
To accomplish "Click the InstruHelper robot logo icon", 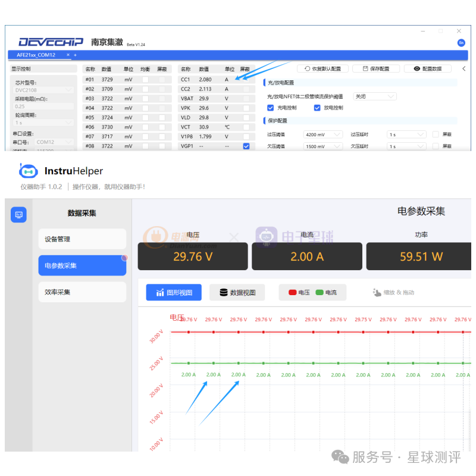I will pos(29,171).
